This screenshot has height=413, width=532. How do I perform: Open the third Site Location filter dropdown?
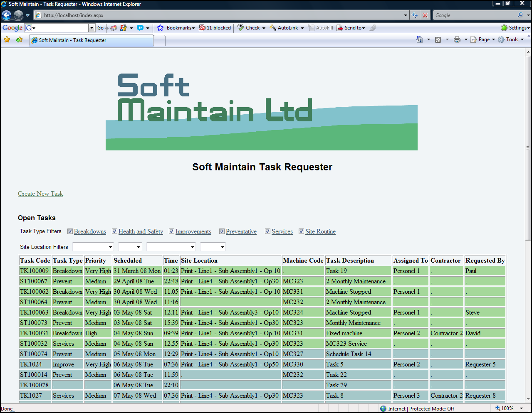171,247
